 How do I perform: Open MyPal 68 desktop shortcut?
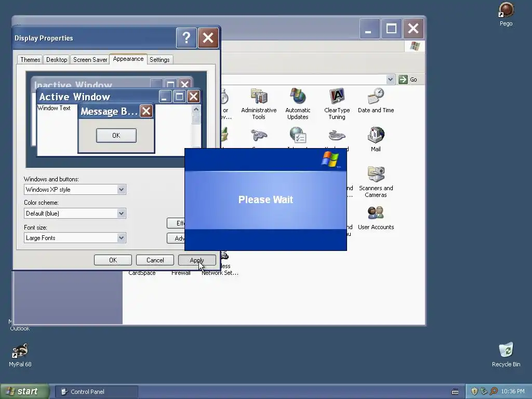pos(20,354)
